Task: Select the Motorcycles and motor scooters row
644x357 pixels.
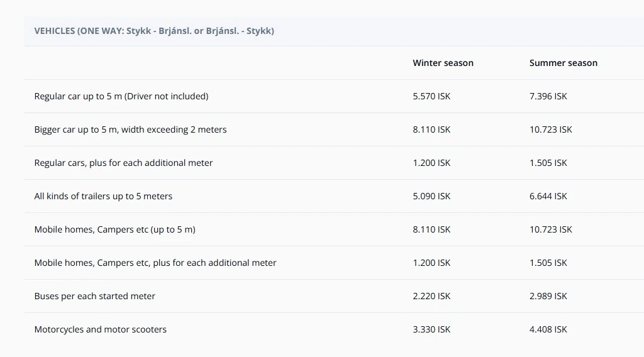Action: coord(100,329)
